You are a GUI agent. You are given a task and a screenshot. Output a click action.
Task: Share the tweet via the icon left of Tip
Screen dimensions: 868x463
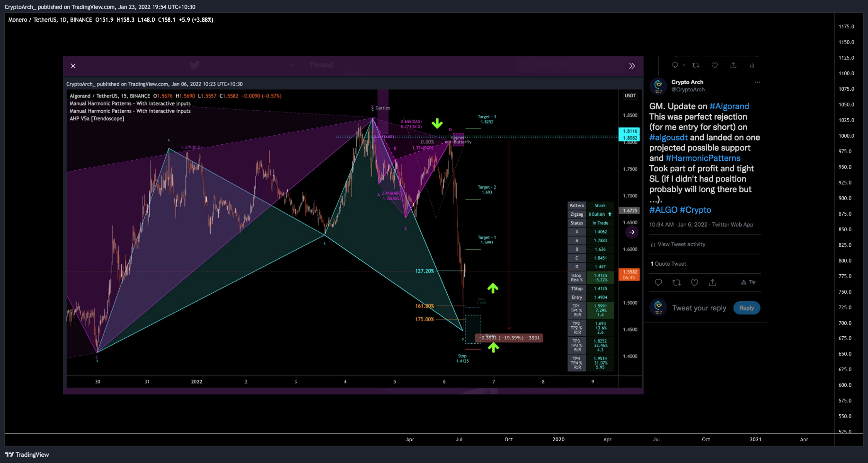pos(712,282)
